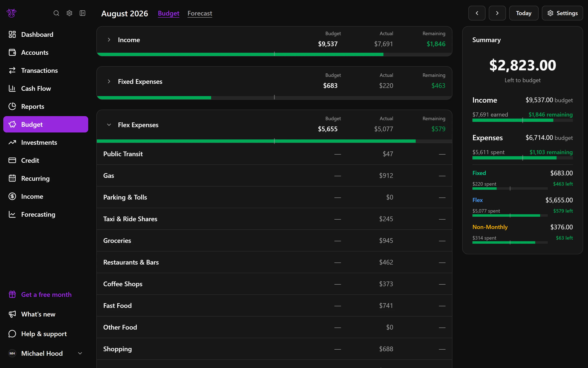Switch to the Budget tab
Viewport: 588px width, 368px height.
[x=169, y=13]
